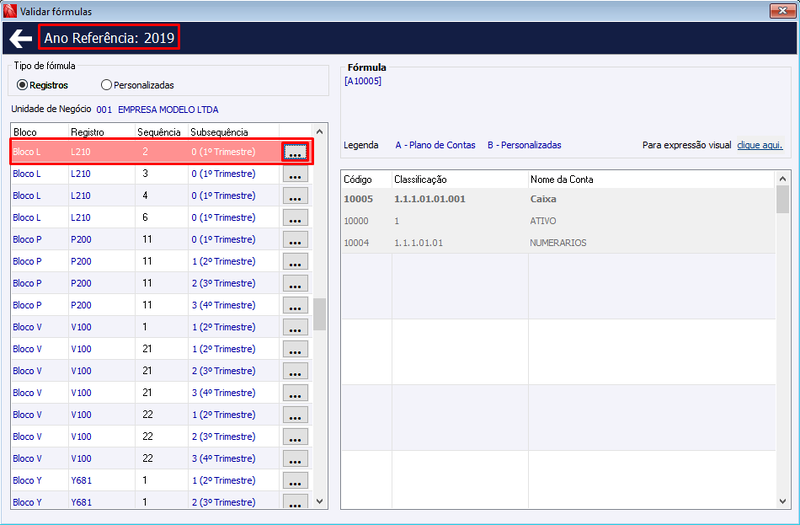The image size is (800, 525).
Task: Open details for V100 sequence 22 2º Trimestre
Action: pos(295,415)
